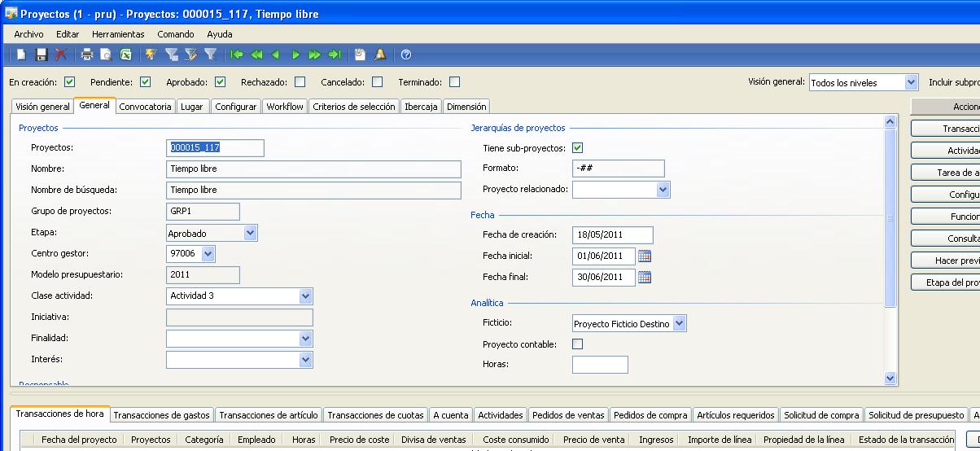Click the Fecha del proyecto column header

(79, 440)
